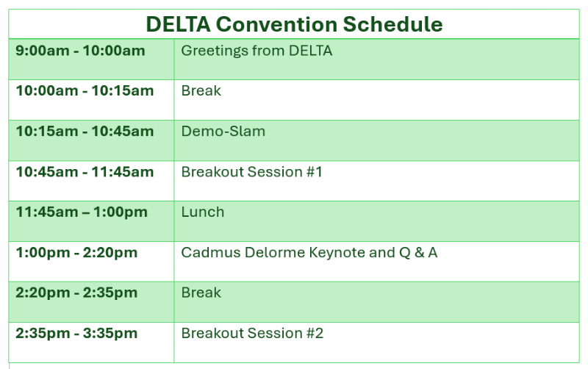Click the 'Break' cell in the 10:00am row

(x=201, y=91)
